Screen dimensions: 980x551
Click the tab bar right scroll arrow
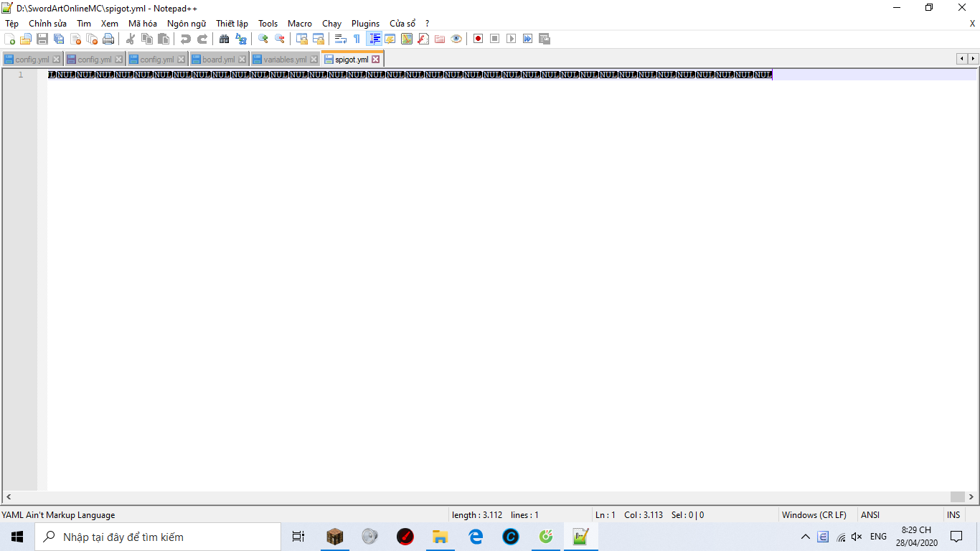(x=973, y=59)
